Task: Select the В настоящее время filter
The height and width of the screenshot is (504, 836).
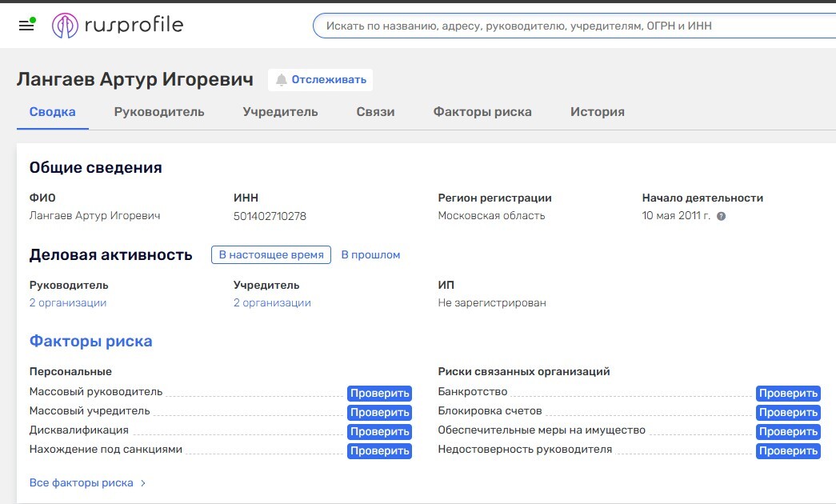Action: (271, 255)
